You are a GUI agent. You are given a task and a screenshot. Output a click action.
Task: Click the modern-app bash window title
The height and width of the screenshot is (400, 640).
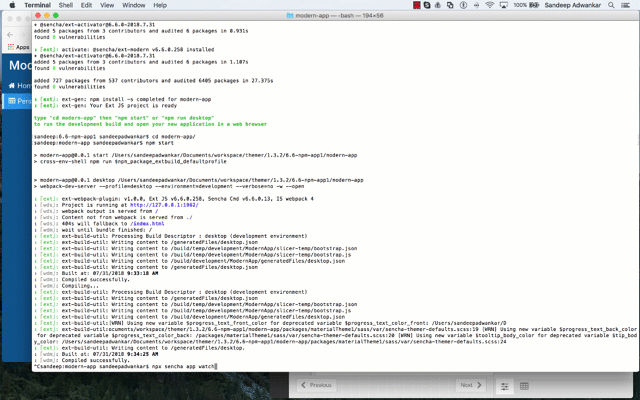coord(339,16)
